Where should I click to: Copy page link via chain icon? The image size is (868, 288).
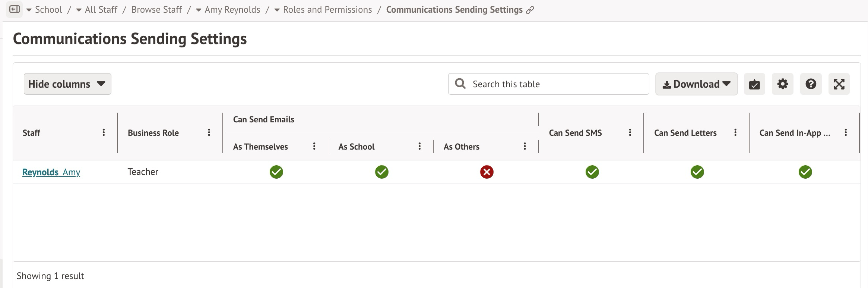[530, 10]
